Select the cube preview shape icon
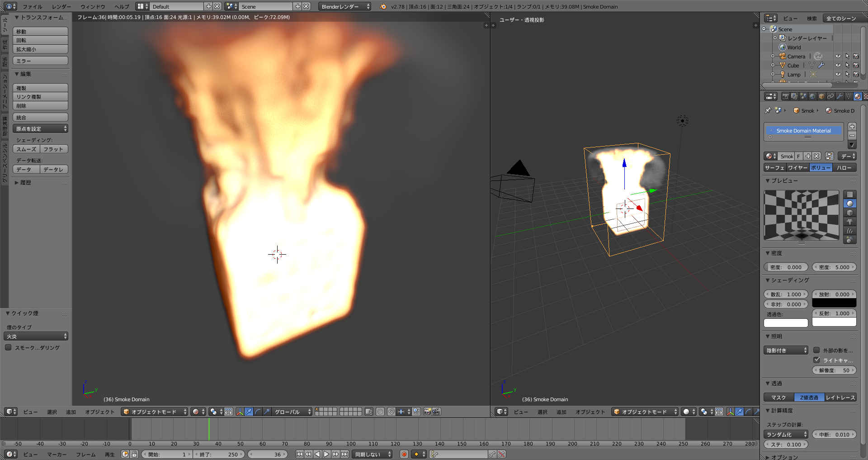 click(850, 213)
